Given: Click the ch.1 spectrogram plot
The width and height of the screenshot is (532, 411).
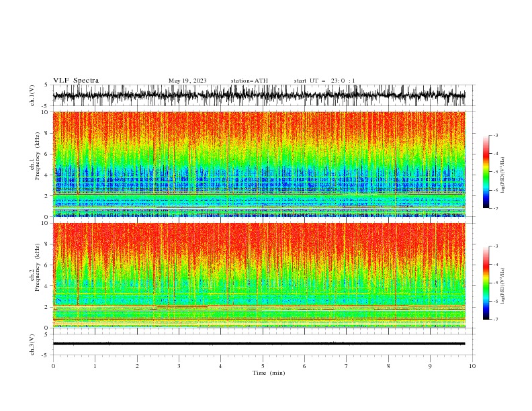Looking at the screenshot, I should pos(259,164).
